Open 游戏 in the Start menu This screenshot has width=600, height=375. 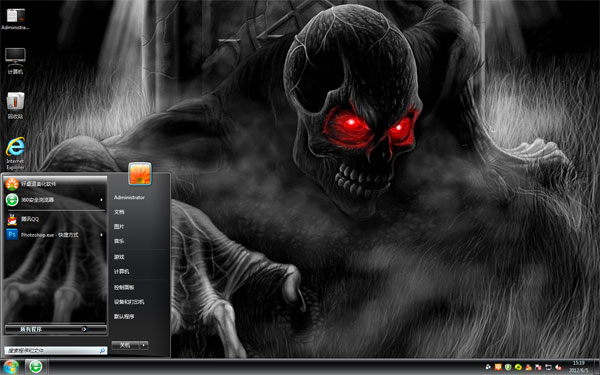coord(119,257)
